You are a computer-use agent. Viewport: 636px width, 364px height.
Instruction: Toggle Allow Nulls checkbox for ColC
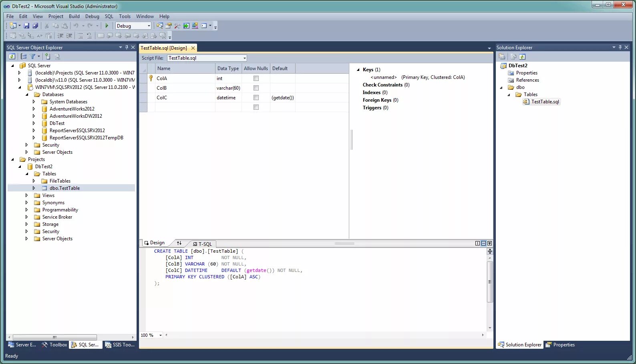256,98
